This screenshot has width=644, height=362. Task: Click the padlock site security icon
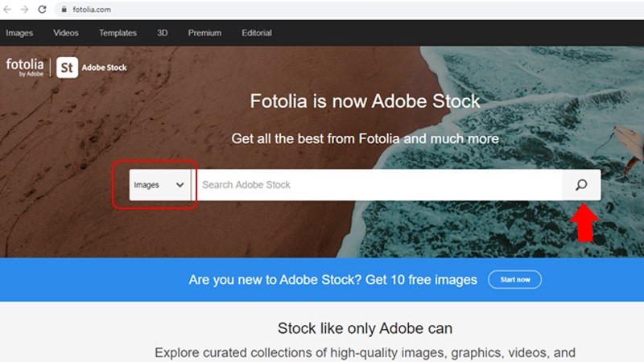point(64,9)
